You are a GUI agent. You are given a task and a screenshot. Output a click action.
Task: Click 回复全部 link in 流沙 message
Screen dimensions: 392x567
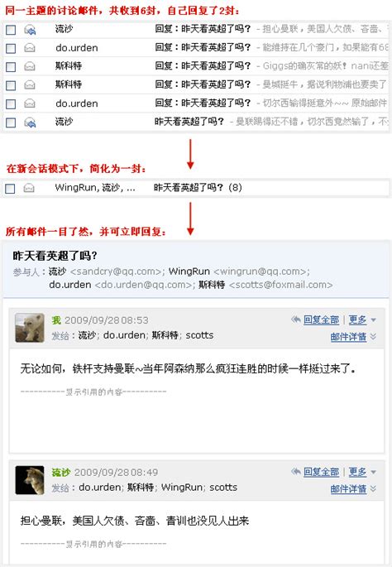tap(321, 473)
